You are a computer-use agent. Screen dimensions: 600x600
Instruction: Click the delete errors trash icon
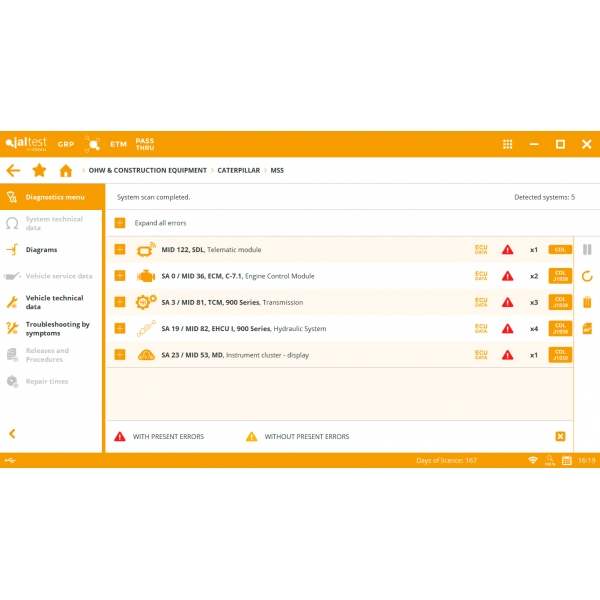tap(587, 302)
